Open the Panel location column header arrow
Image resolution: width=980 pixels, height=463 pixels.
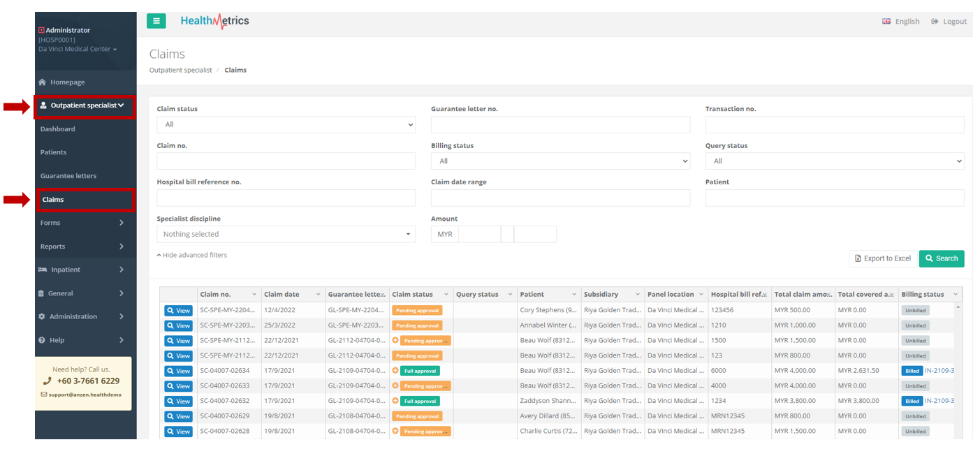(701, 295)
